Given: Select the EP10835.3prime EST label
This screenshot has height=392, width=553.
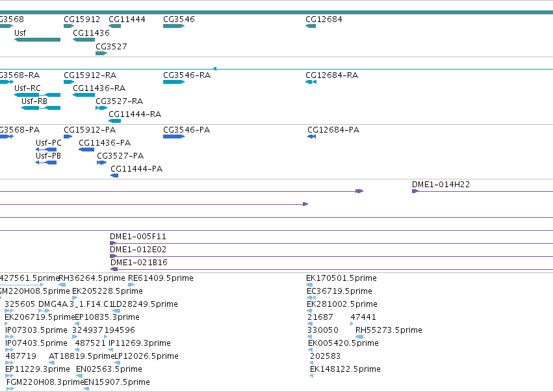Looking at the screenshot, I should (x=107, y=317).
